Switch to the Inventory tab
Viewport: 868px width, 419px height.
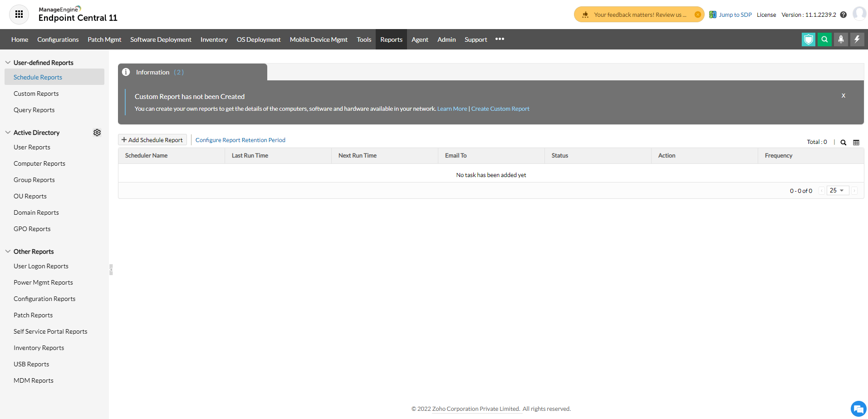pos(214,39)
